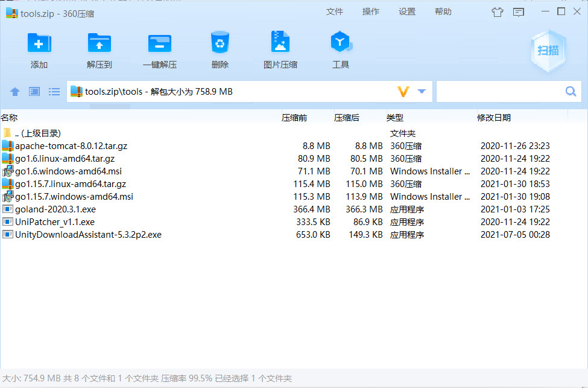Viewport: 588px width, 388px height.
Task: Open the feedback message icon in title bar
Action: (519, 13)
